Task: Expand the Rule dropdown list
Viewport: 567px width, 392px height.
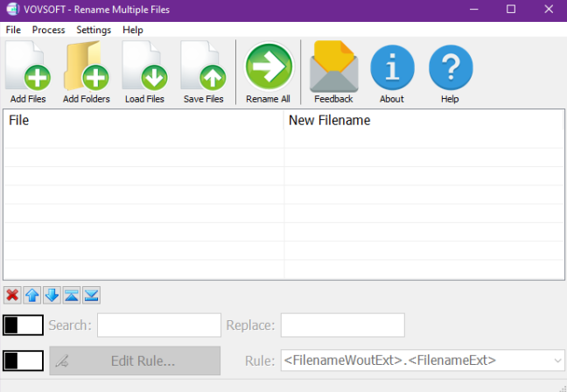Action: coord(557,360)
